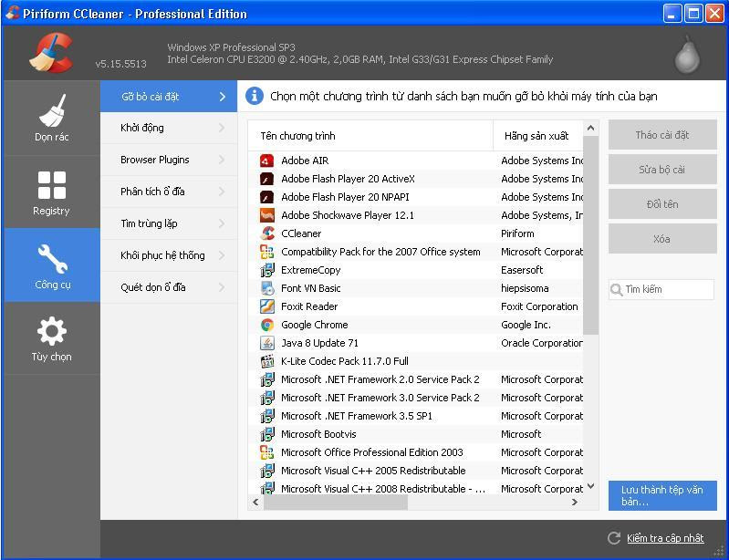The height and width of the screenshot is (560, 729).
Task: Click chevron next to Khởi động
Action: pyautogui.click(x=222, y=128)
